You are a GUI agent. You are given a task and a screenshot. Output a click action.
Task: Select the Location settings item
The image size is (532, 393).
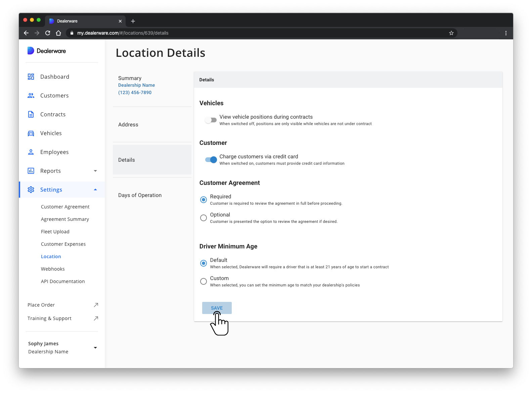51,257
